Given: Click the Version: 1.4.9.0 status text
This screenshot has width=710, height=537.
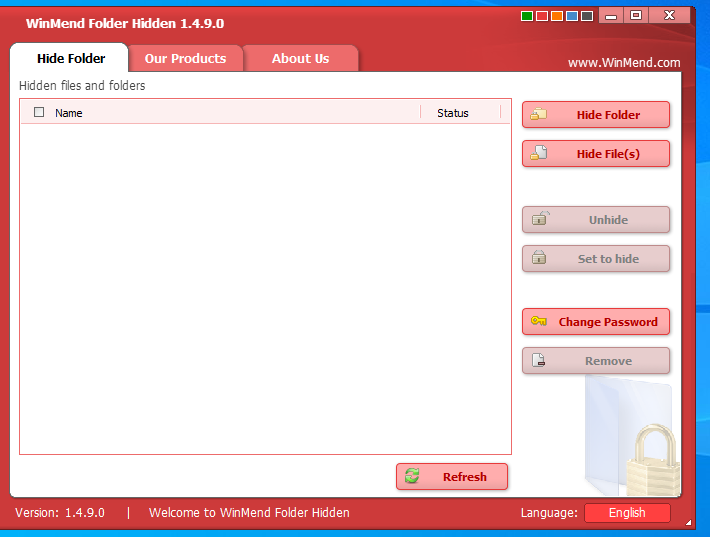Looking at the screenshot, I should pos(60,513).
